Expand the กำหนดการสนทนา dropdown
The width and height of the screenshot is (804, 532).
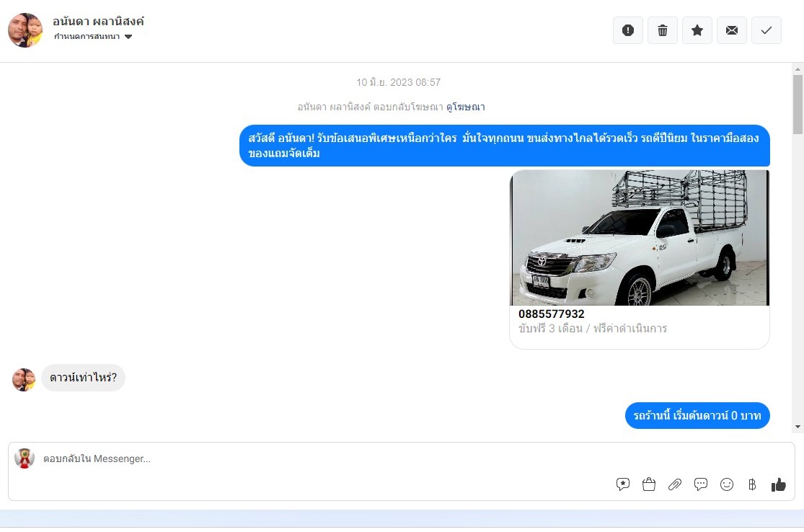[93, 37]
